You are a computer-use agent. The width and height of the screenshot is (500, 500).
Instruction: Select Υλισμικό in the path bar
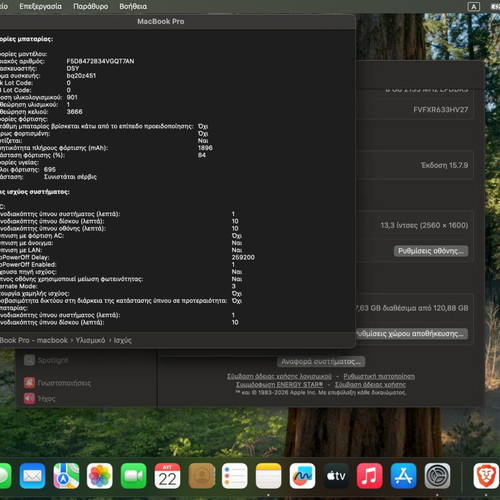point(90,340)
